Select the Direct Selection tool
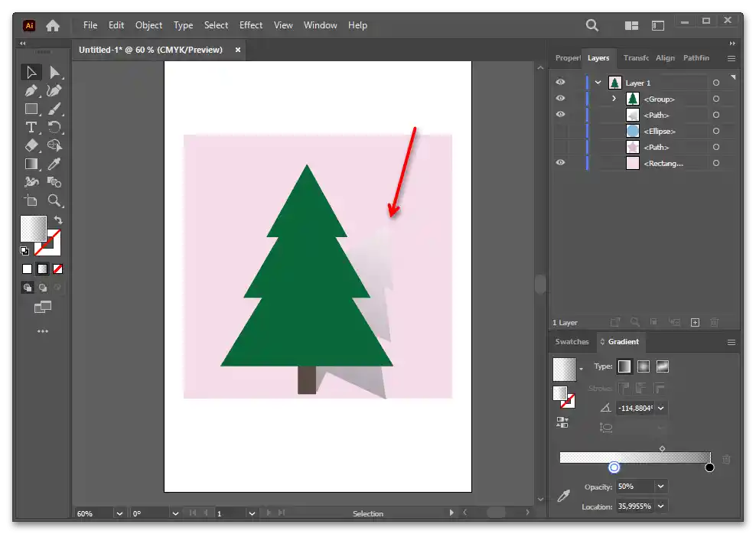Screen dimensions: 756x534 coord(54,73)
